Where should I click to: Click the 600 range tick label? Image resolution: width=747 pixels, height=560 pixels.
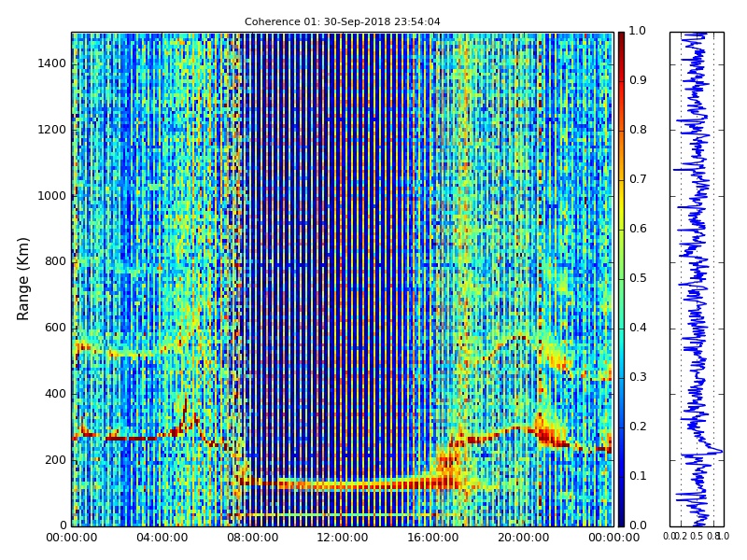(x=56, y=328)
